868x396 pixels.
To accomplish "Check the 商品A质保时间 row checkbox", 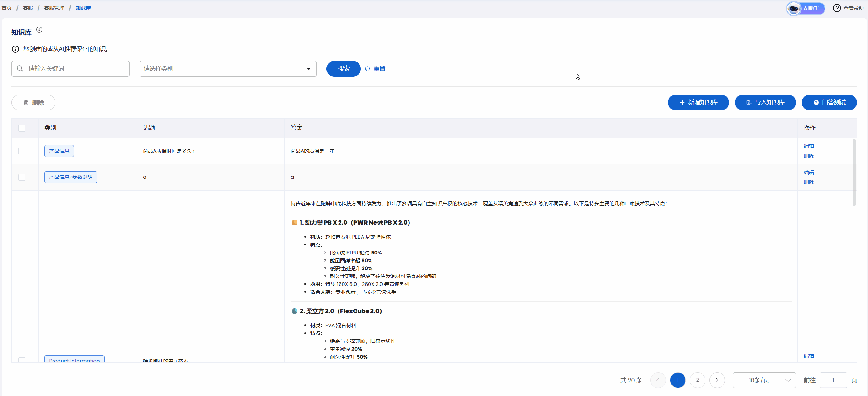I will [x=22, y=151].
